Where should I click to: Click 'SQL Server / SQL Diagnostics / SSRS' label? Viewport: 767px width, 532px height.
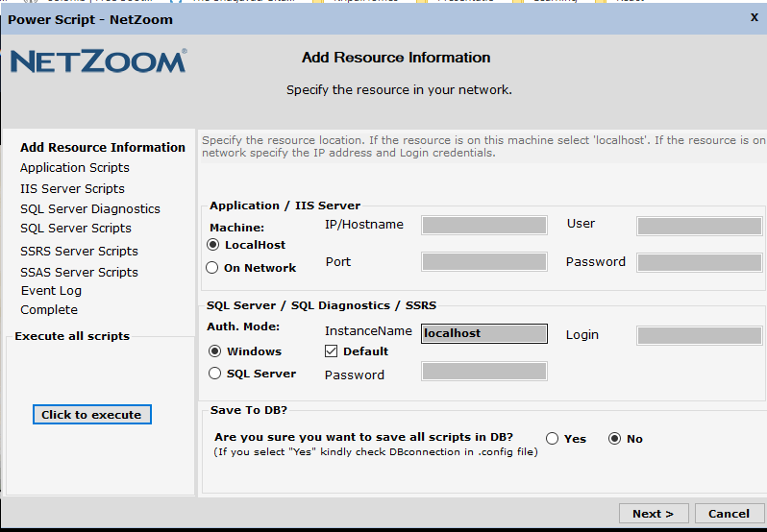click(321, 305)
